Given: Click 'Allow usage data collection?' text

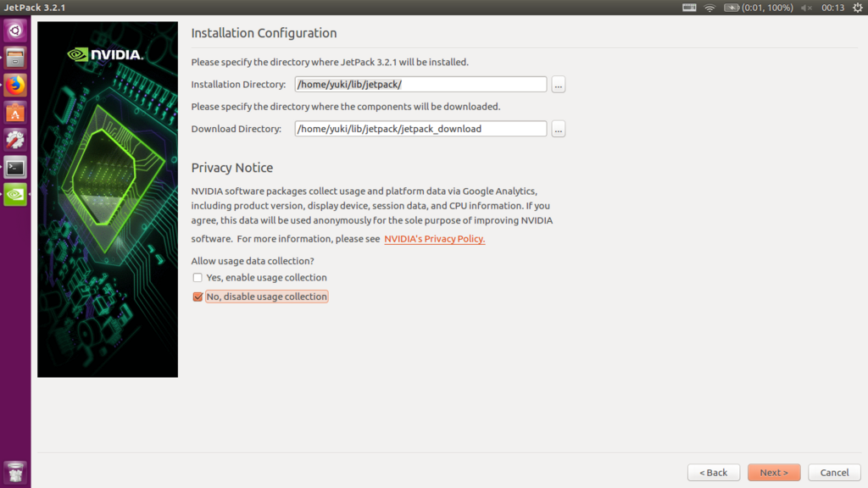Looking at the screenshot, I should click(253, 261).
